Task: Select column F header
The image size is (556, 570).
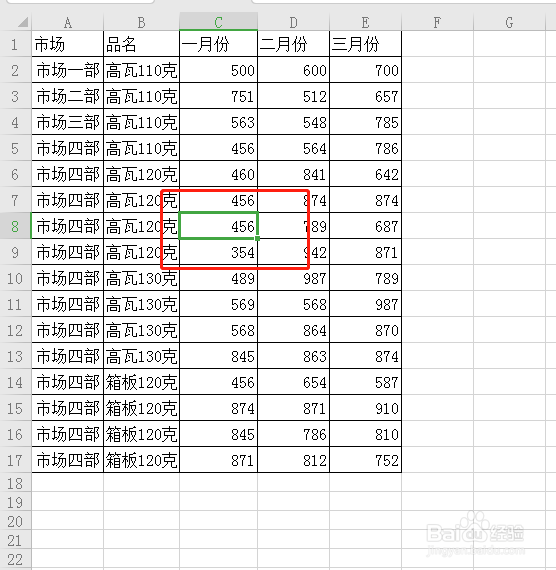Action: [437, 23]
